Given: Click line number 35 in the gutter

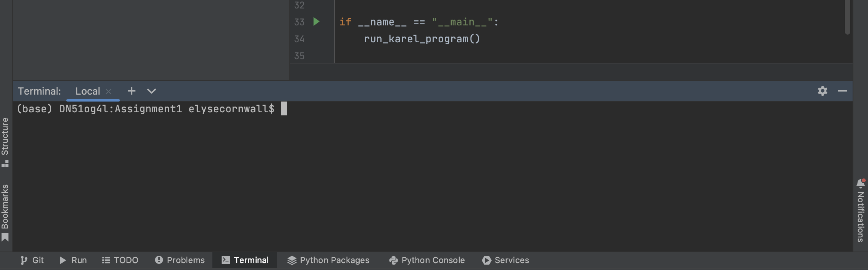Looking at the screenshot, I should click(299, 56).
